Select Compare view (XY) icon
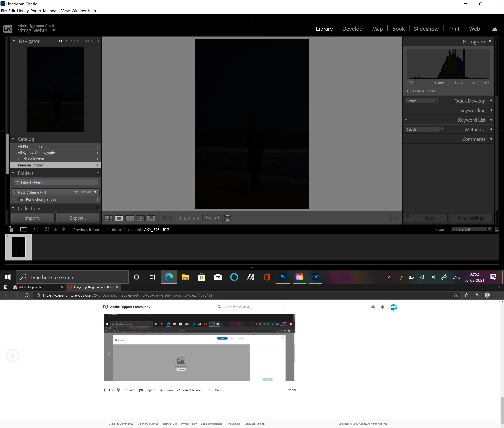Image resolution: width=504 pixels, height=428 pixels. click(x=130, y=218)
